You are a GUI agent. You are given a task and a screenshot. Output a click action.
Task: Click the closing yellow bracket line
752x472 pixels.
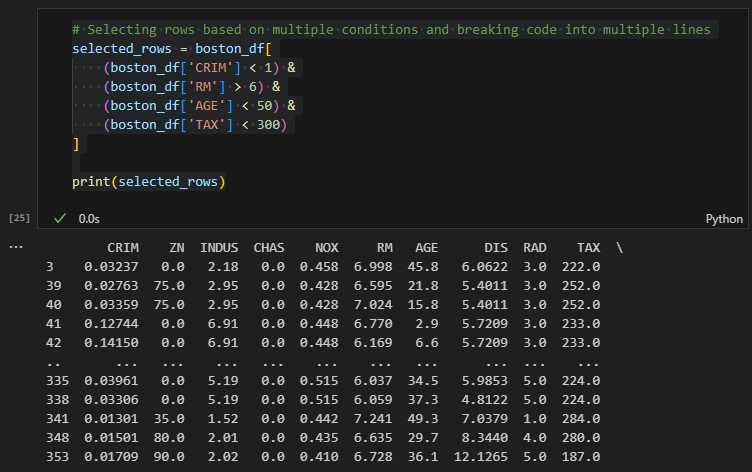click(76, 144)
